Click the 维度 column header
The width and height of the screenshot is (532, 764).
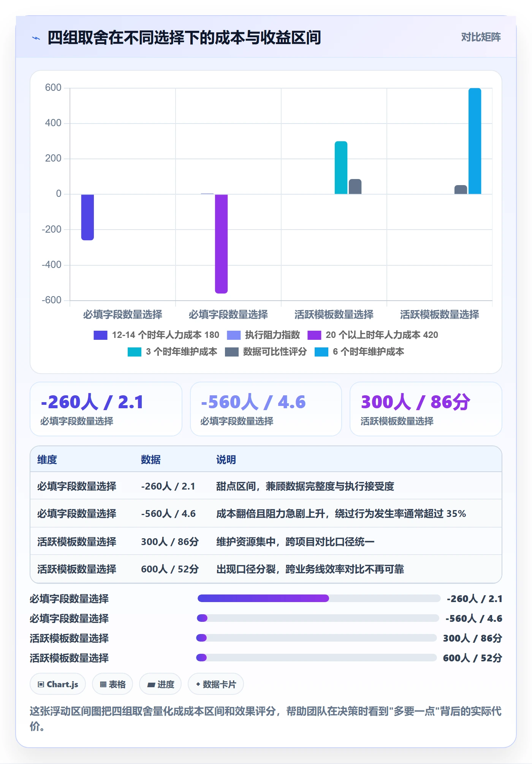point(47,460)
